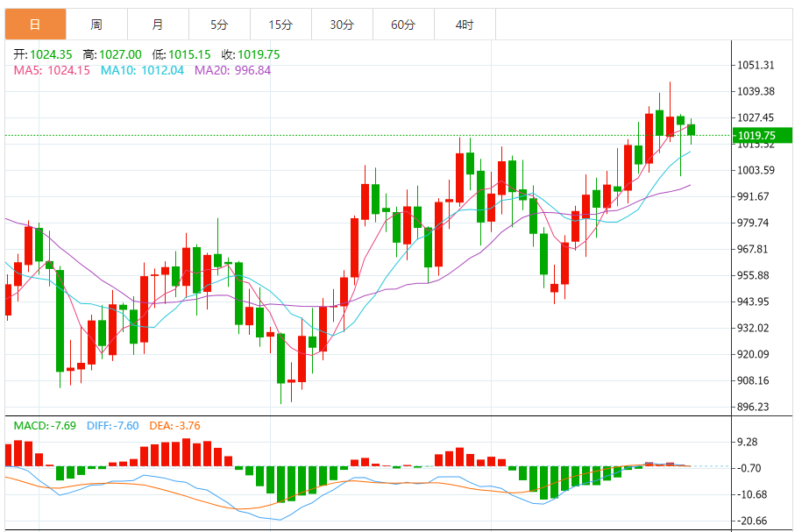
Task: Click the 979.74 price axis label
Action: pos(753,223)
